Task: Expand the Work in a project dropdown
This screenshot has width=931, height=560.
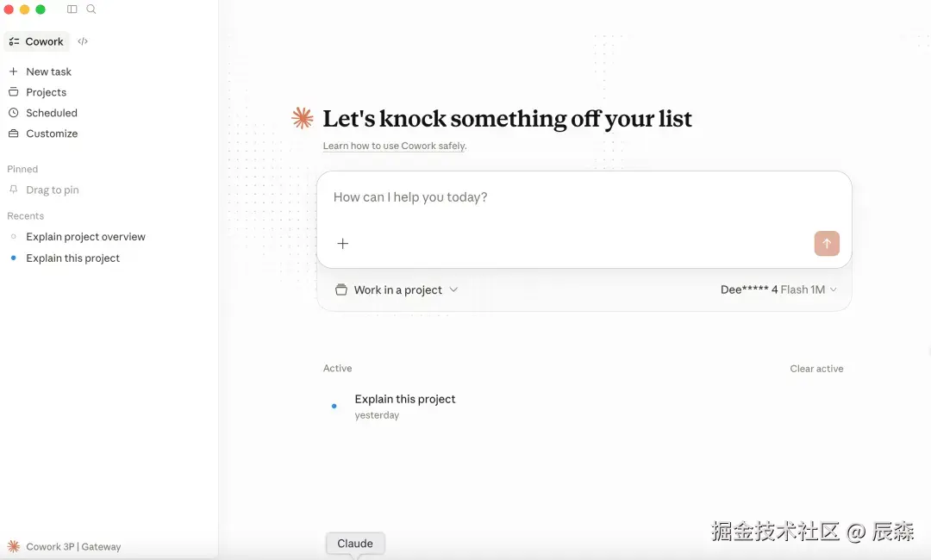Action: point(397,289)
